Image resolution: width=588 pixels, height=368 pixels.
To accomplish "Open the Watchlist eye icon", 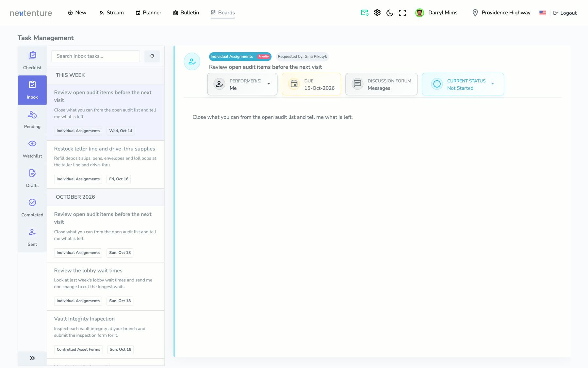I will [x=32, y=144].
